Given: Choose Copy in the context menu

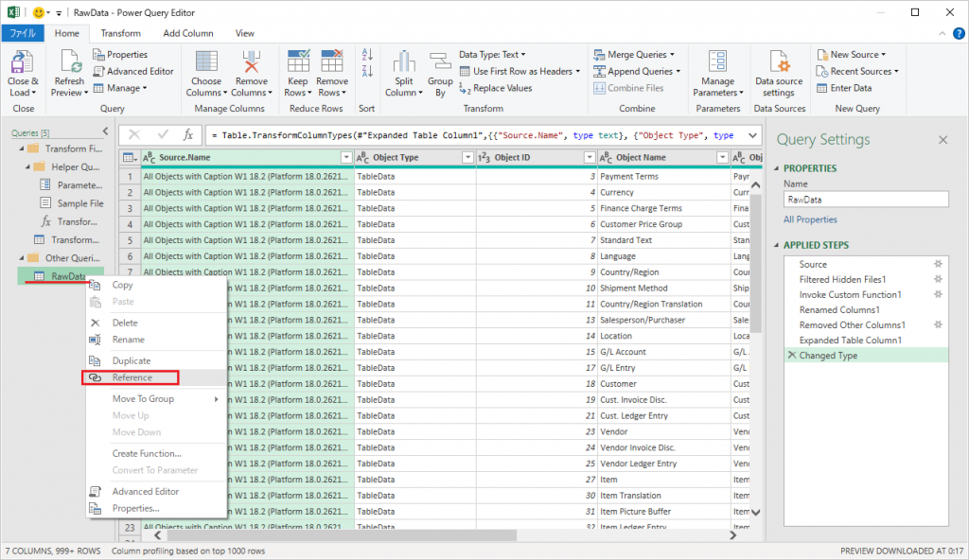Looking at the screenshot, I should coord(157,285).
